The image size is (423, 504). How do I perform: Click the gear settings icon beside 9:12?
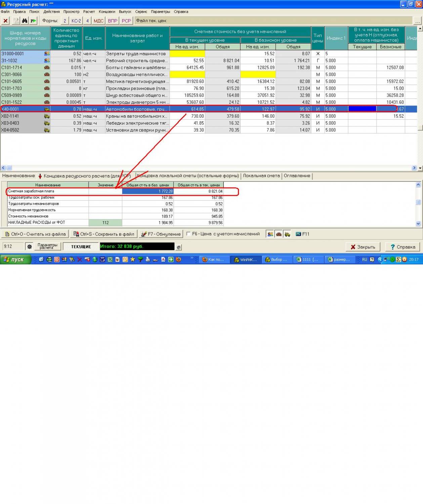[x=30, y=247]
